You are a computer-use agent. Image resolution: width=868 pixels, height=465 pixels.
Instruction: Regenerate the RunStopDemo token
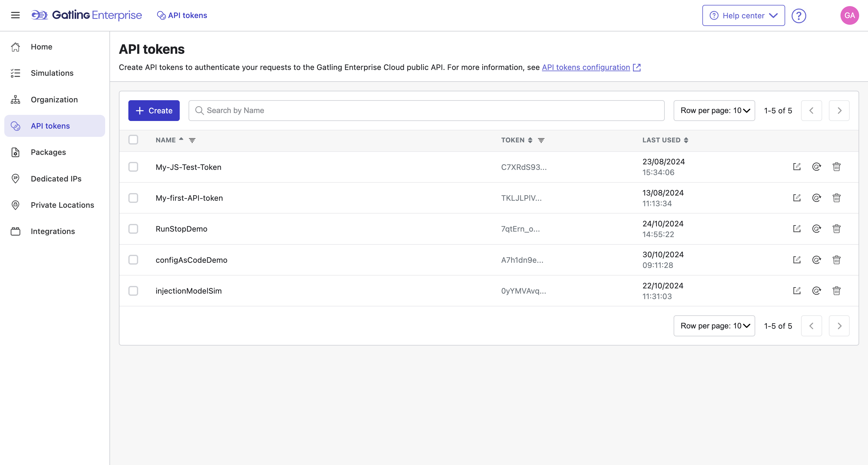(816, 229)
